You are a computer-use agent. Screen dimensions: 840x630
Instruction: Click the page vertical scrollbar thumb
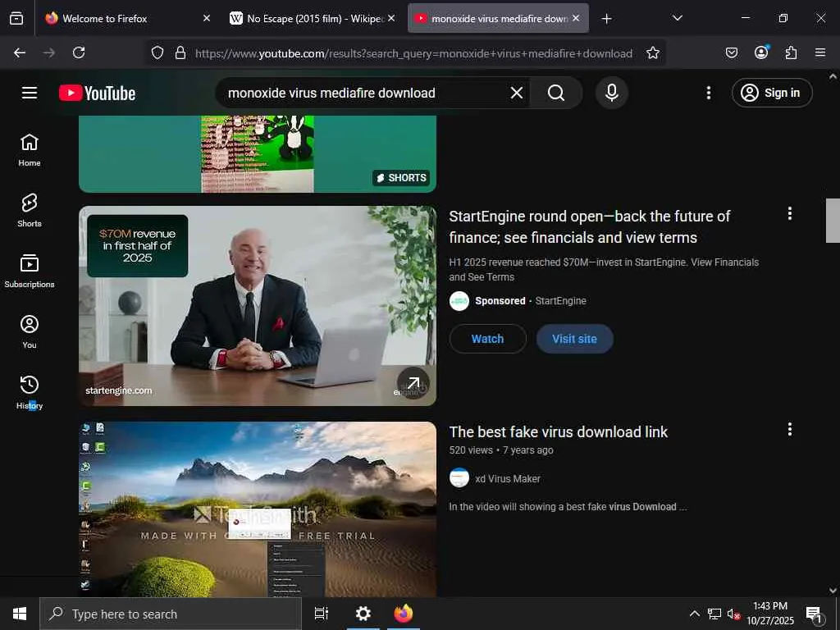[x=833, y=220]
